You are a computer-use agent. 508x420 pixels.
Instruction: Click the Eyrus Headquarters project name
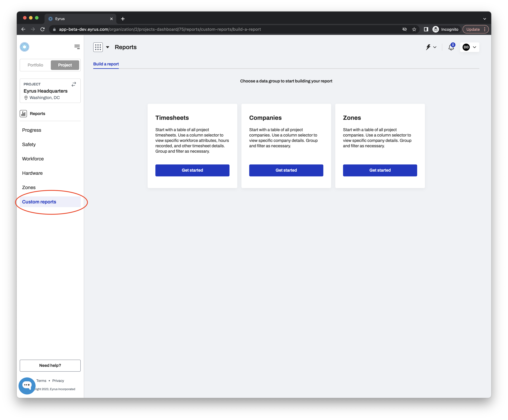pos(45,91)
